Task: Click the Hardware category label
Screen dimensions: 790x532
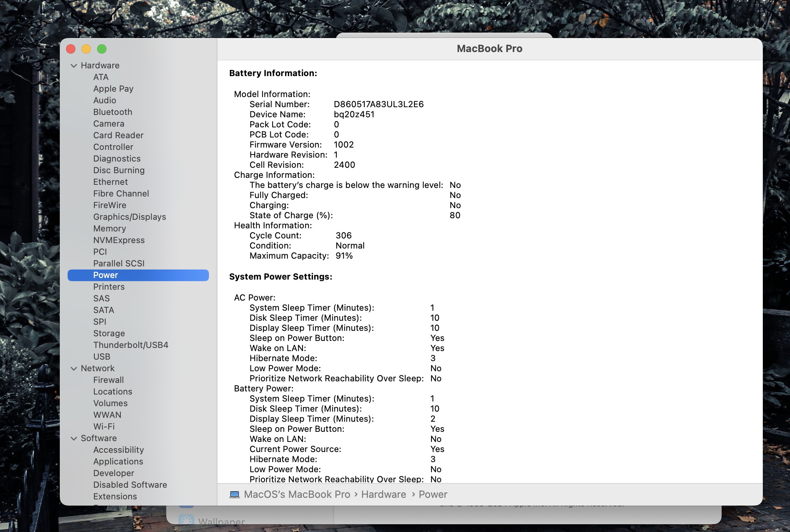Action: coord(100,65)
